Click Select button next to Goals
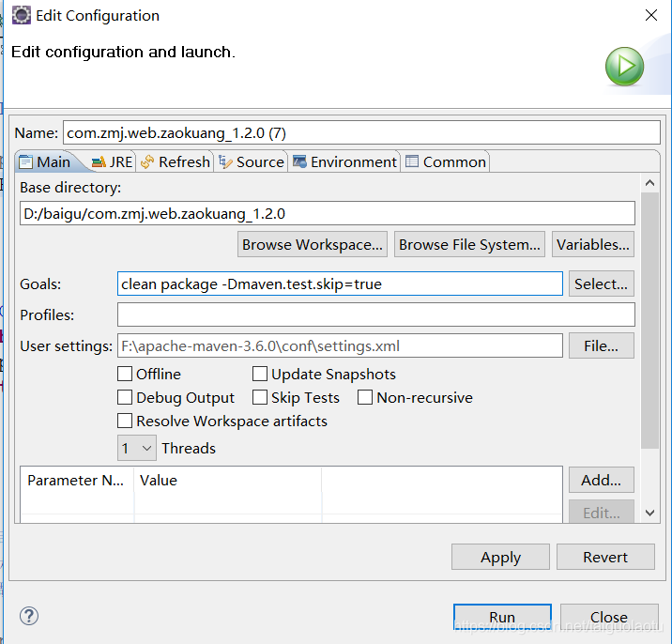The height and width of the screenshot is (644, 672). 602,284
